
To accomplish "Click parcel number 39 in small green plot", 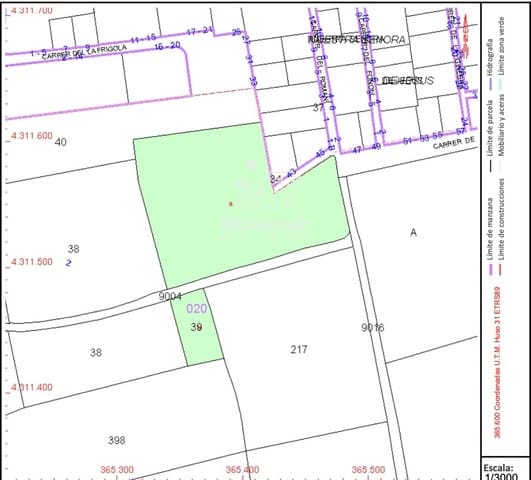I will (196, 327).
